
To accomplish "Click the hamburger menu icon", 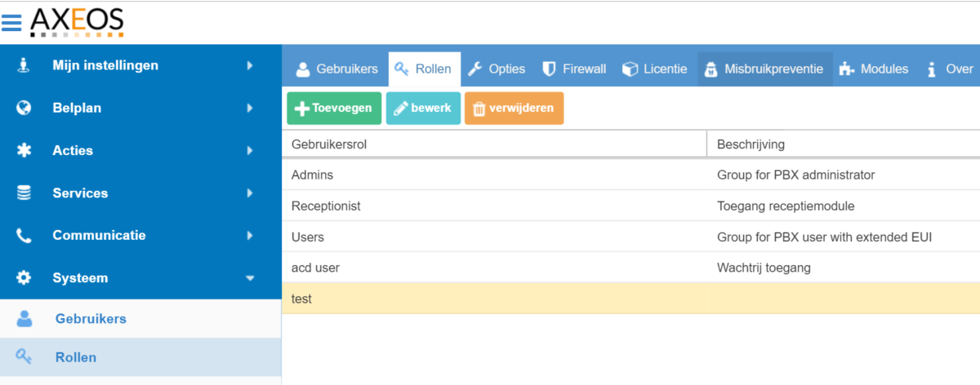I will pos(11,22).
